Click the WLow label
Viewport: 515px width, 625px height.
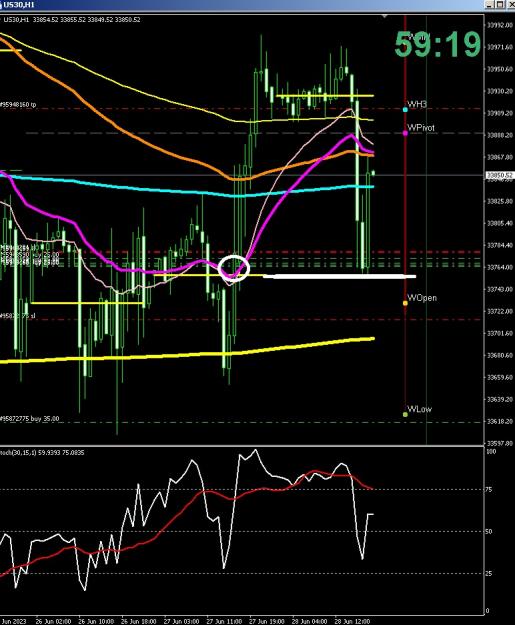[x=419, y=409]
